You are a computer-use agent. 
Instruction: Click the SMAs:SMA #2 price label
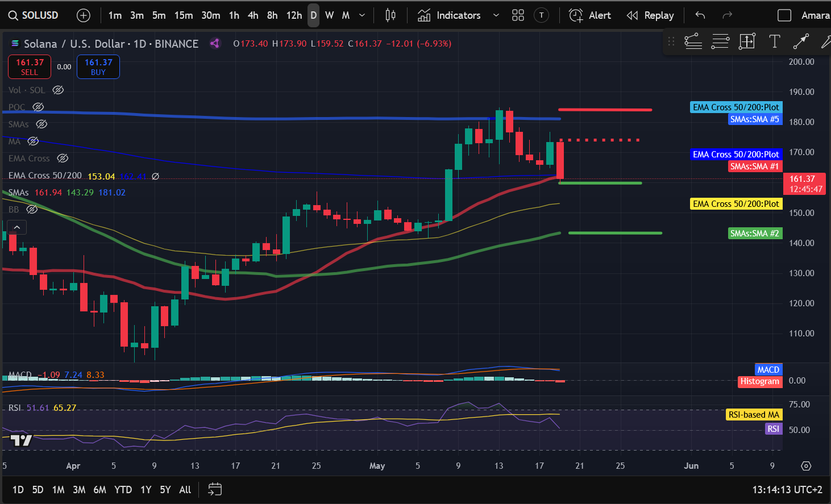coord(755,234)
